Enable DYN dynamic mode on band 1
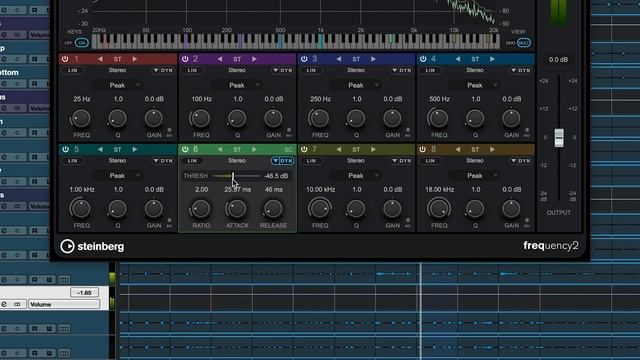 pos(163,70)
